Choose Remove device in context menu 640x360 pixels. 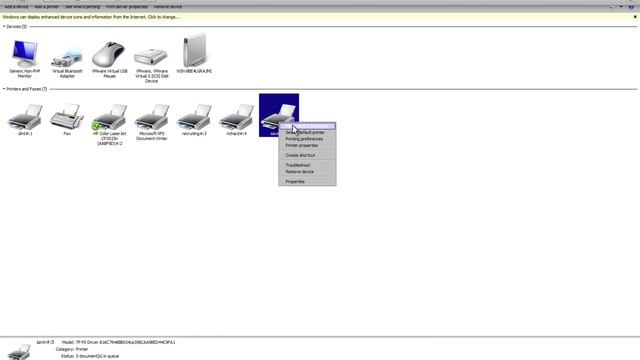pyautogui.click(x=307, y=172)
